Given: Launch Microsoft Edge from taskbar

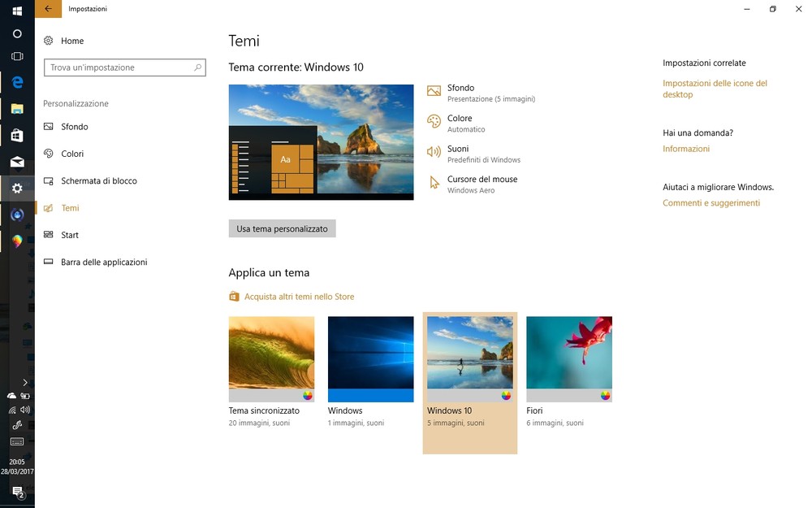Looking at the screenshot, I should pos(17,81).
